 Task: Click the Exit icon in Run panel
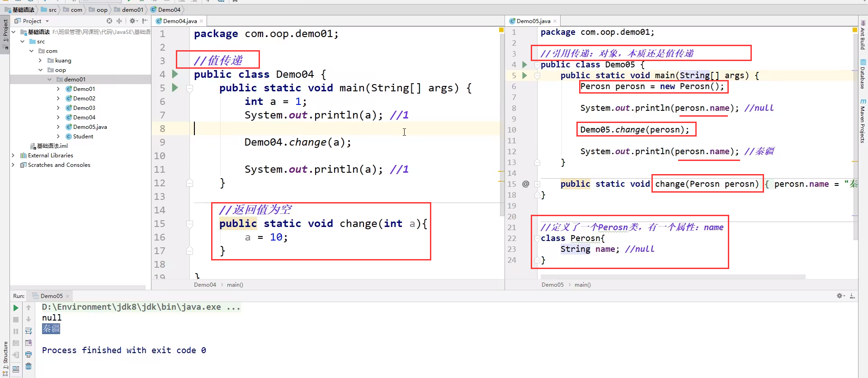[16, 355]
